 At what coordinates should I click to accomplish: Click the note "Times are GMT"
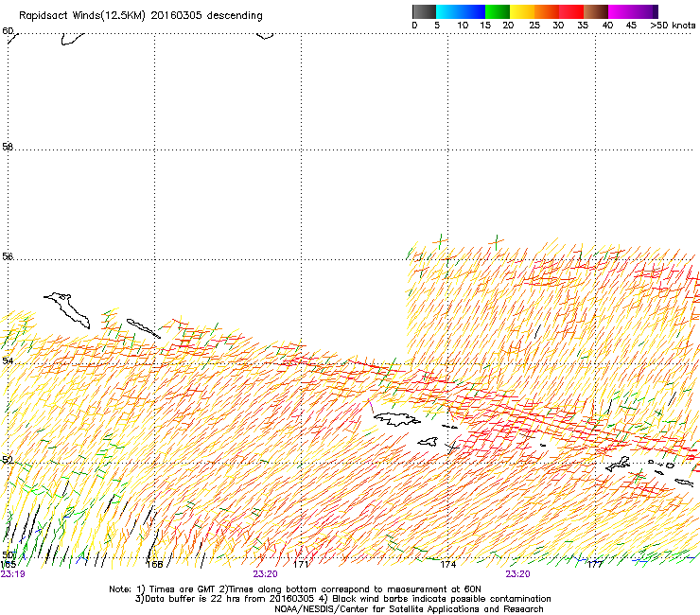coord(183,589)
